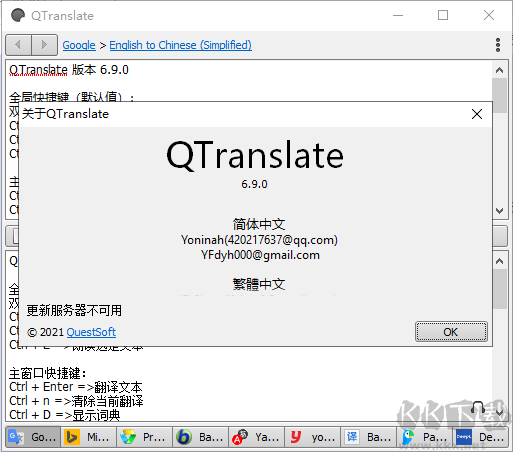Screen dimensions: 513x452
Task: Select the Baidu service tab
Action: 368,437
